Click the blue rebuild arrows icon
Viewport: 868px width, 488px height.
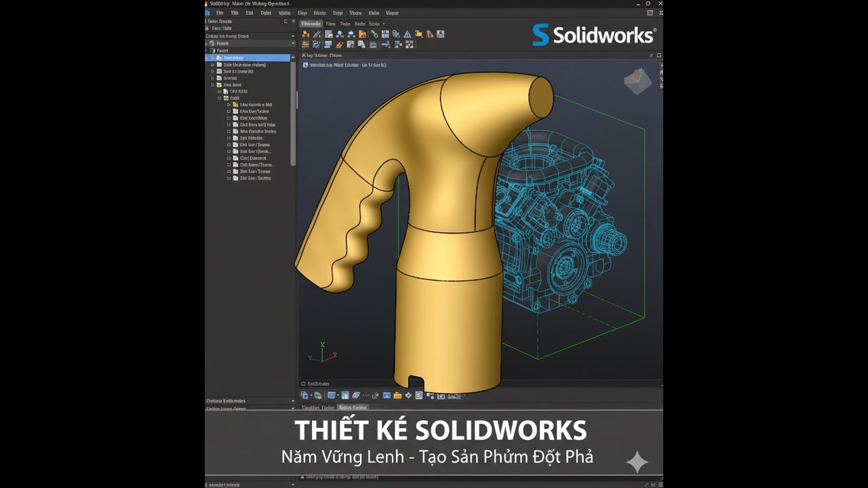tap(317, 45)
